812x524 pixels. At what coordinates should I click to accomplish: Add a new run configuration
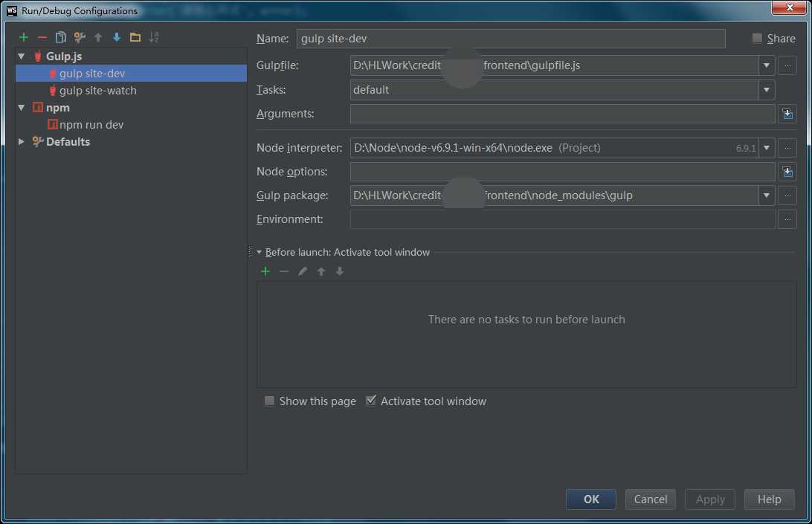click(x=23, y=37)
